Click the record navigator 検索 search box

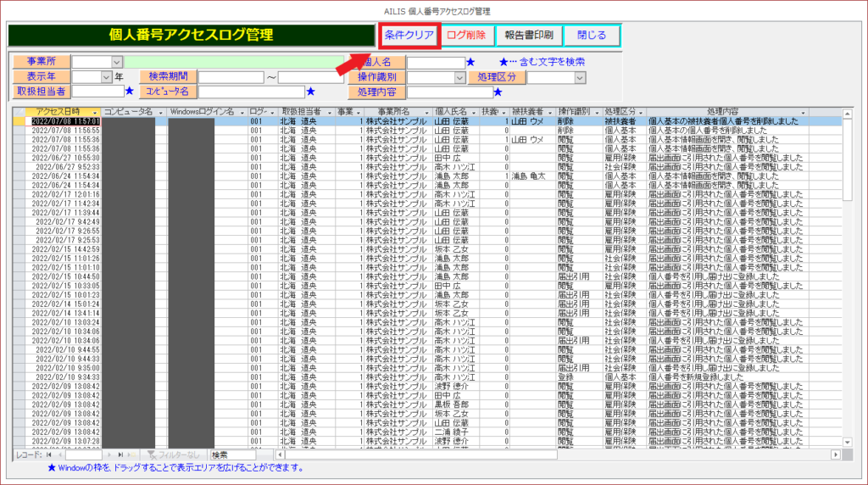241,455
